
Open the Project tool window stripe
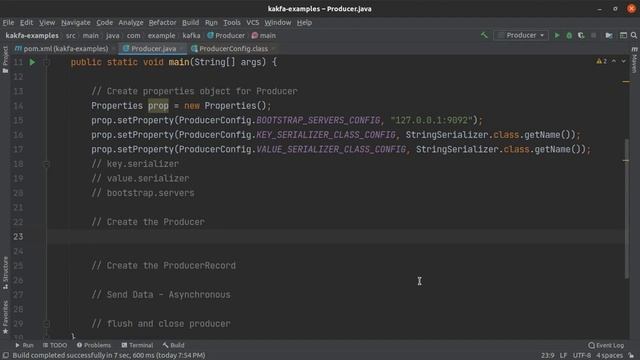5,59
